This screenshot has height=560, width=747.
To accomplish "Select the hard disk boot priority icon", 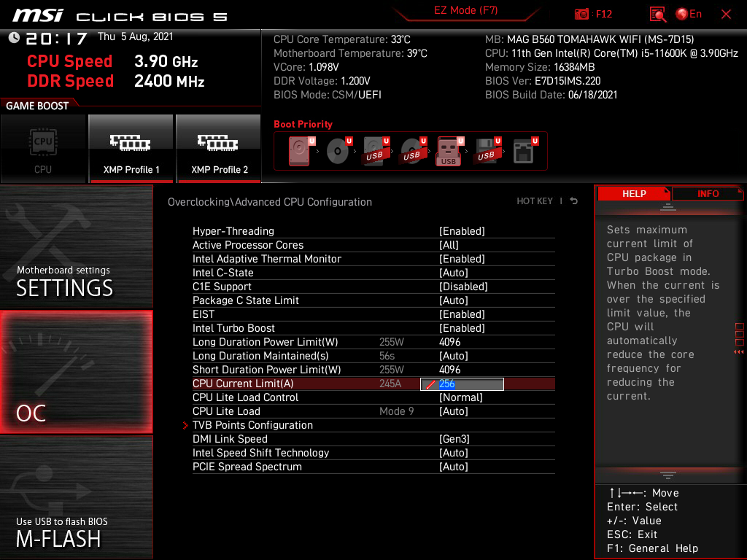I will click(301, 151).
